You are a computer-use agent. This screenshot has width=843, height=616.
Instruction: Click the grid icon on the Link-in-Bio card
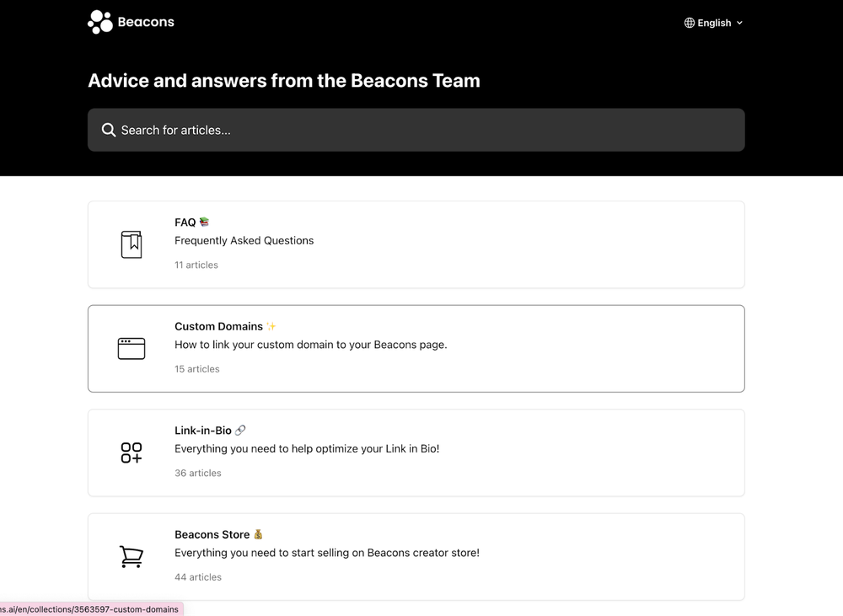tap(132, 453)
